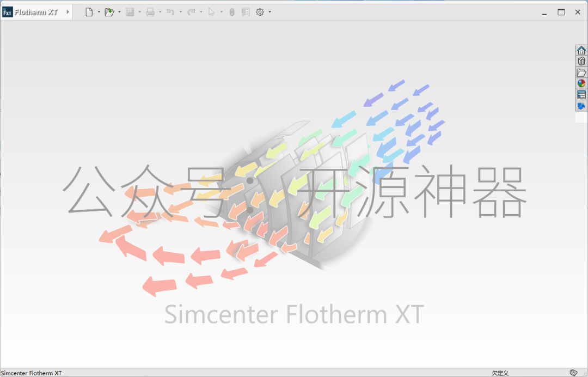
Task: Click the Undo arrow icon
Action: [x=170, y=12]
